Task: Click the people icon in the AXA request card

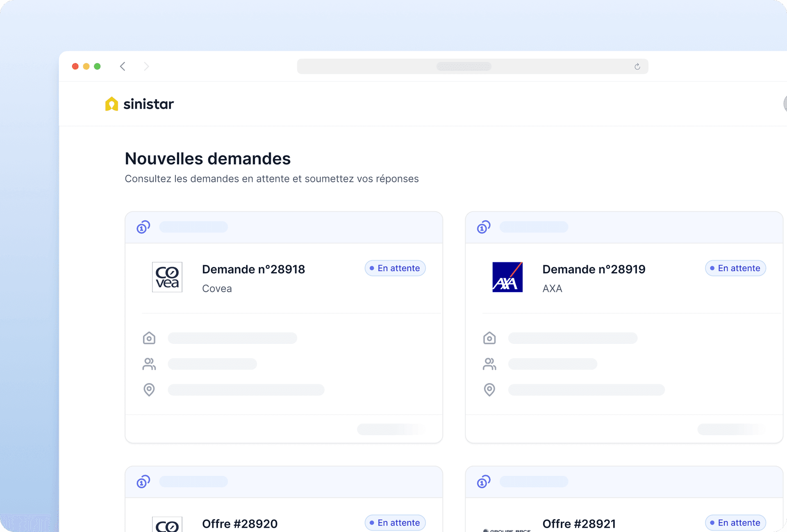Action: coord(489,364)
